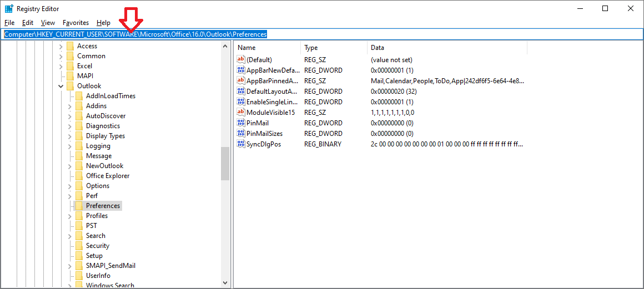644x289 pixels.
Task: Expand the AutoDiscover key
Action: pyautogui.click(x=70, y=116)
